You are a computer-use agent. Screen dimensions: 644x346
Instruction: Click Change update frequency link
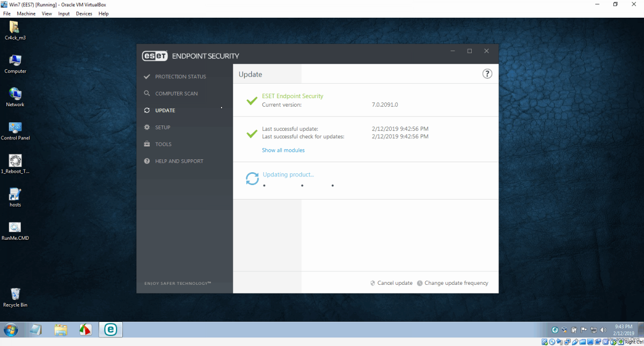(456, 283)
